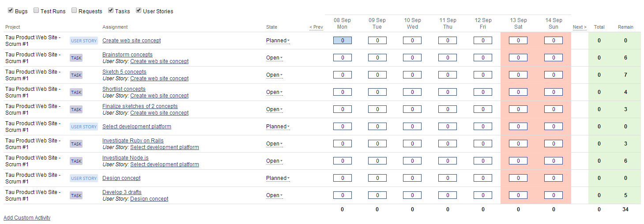The width and height of the screenshot is (644, 224).
Task: Click the State column header
Action: point(272,27)
